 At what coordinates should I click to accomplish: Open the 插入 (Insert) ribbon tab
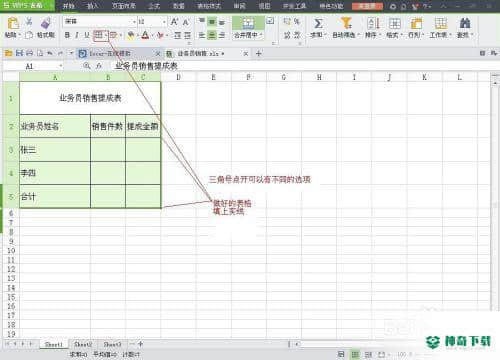[x=92, y=6]
